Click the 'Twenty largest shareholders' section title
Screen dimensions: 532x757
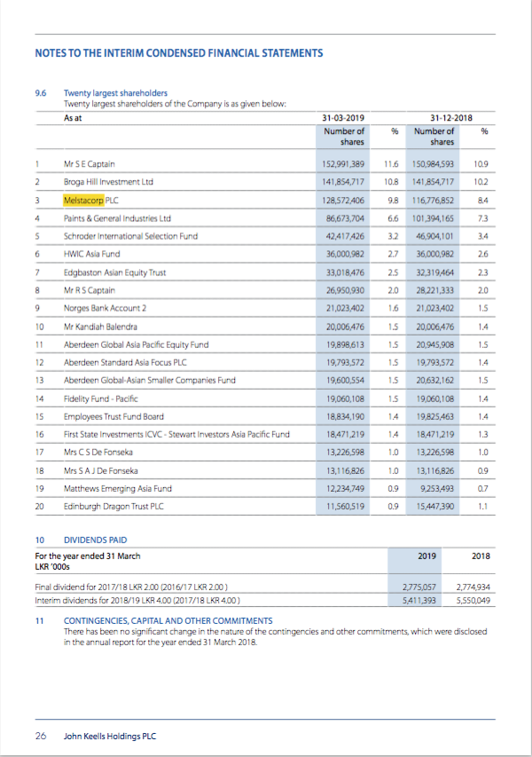pos(115,93)
